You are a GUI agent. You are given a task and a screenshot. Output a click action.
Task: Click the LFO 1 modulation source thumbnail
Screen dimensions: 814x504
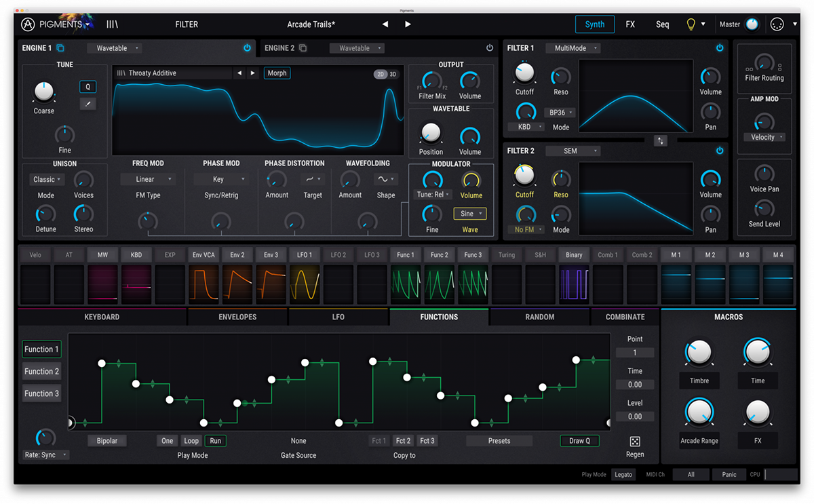(305, 284)
